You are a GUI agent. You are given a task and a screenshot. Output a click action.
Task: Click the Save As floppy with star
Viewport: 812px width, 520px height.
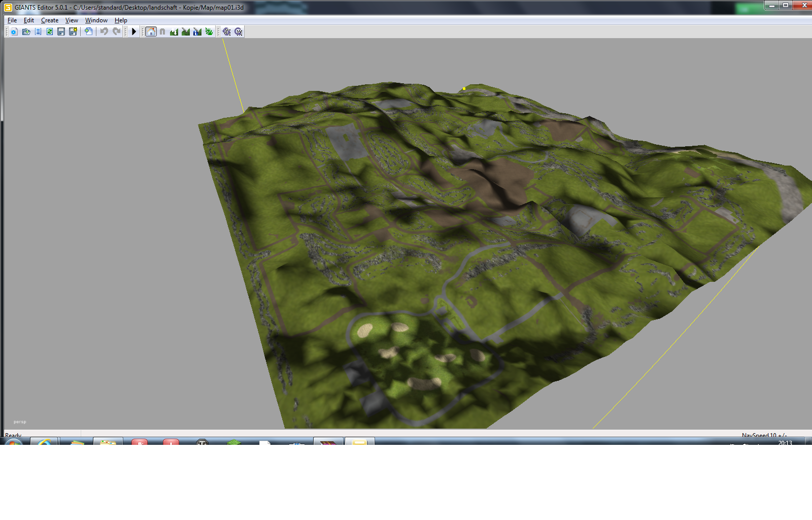click(x=73, y=31)
